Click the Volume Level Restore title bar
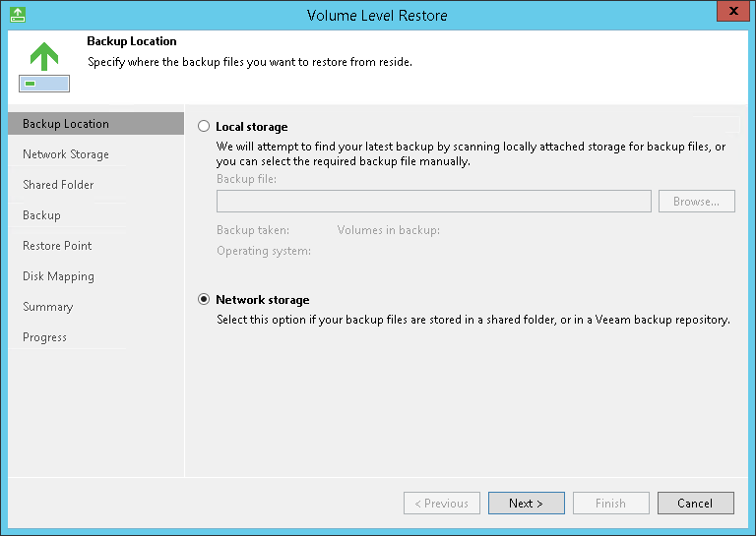 (378, 15)
